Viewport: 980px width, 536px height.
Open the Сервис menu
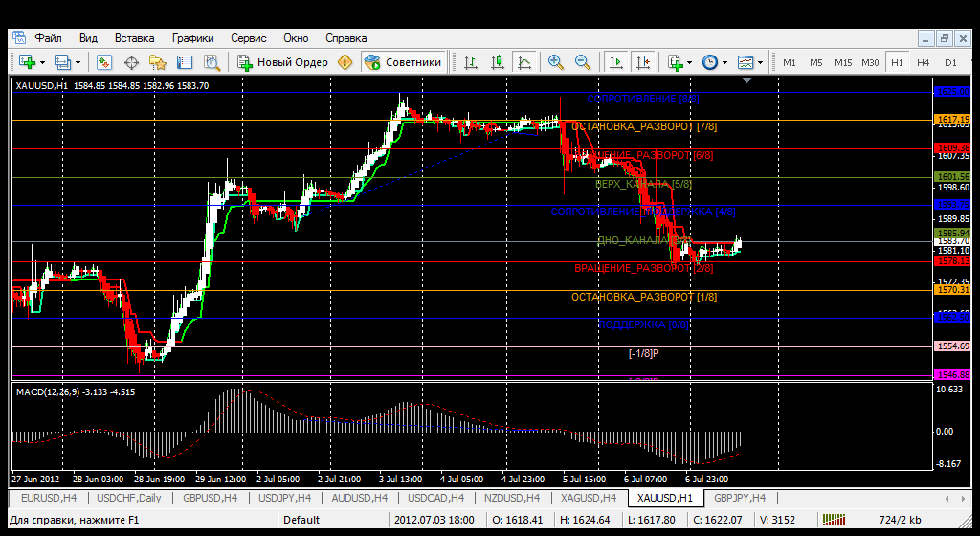point(249,38)
